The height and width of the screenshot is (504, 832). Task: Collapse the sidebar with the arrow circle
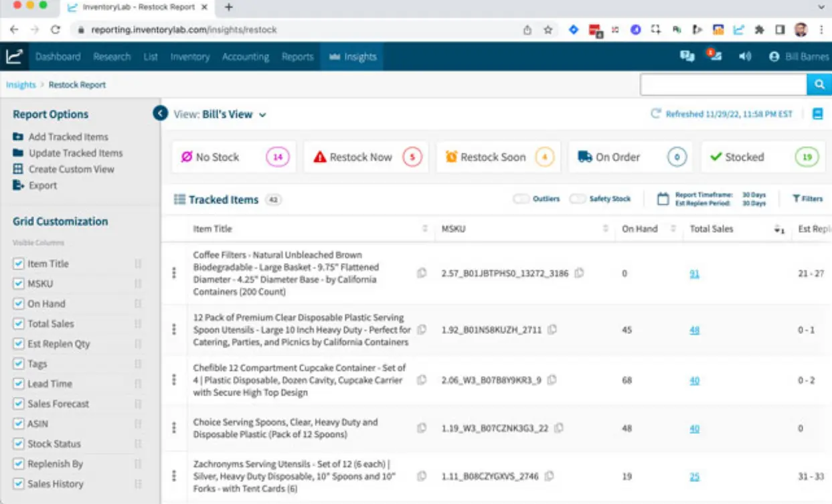pyautogui.click(x=160, y=113)
